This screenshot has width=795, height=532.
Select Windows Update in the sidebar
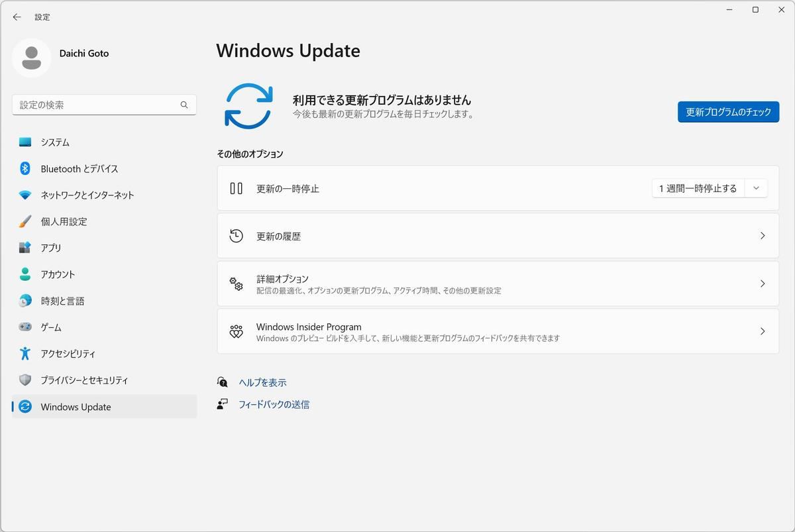(x=104, y=407)
